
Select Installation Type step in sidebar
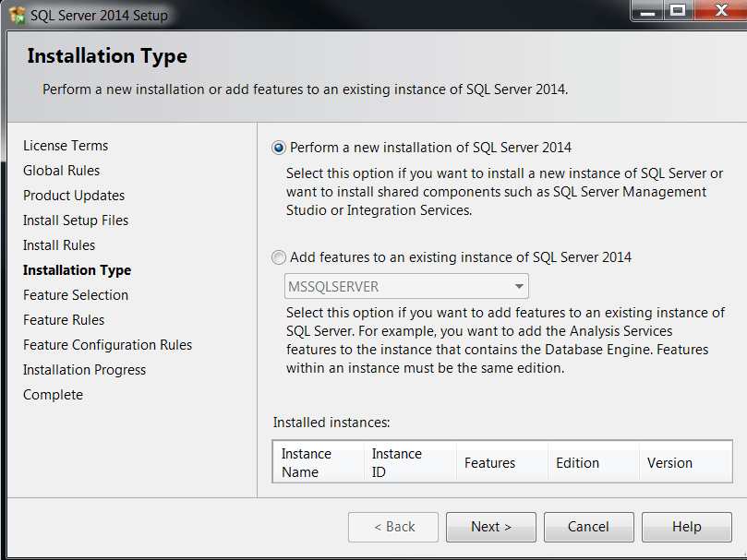(x=78, y=270)
